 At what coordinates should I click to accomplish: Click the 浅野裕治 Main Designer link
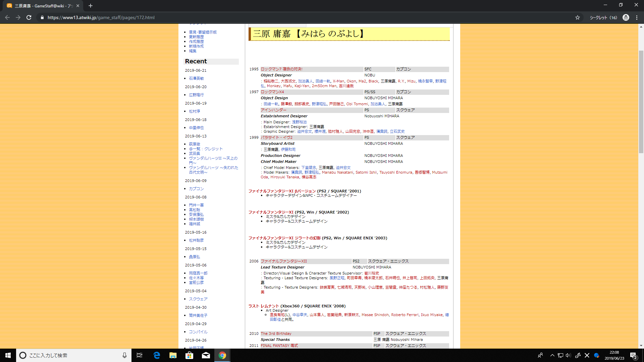(299, 122)
